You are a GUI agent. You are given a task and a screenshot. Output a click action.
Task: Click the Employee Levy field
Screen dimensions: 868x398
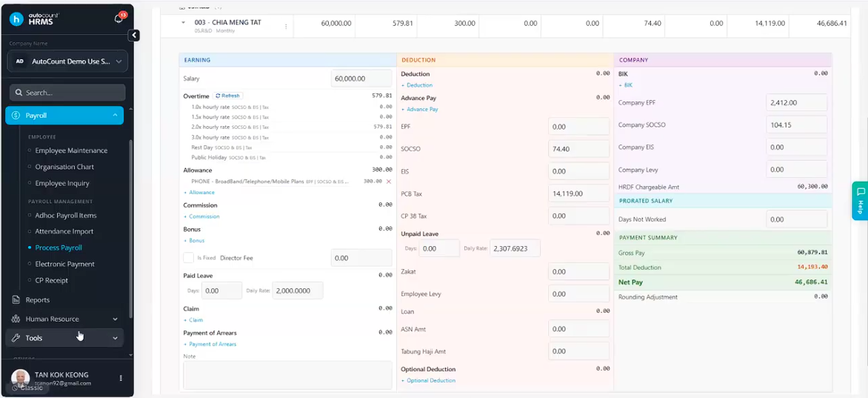pyautogui.click(x=578, y=293)
